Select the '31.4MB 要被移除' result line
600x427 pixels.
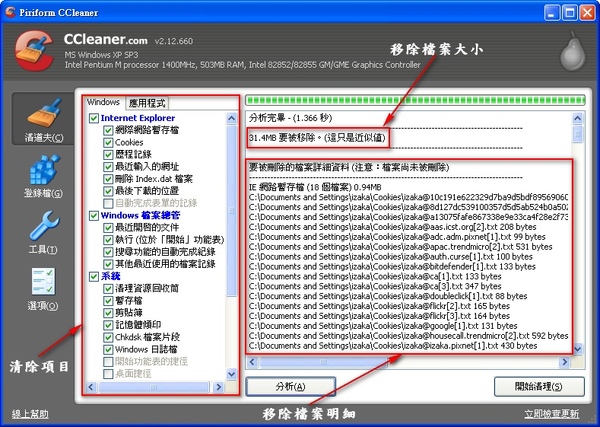(x=317, y=138)
